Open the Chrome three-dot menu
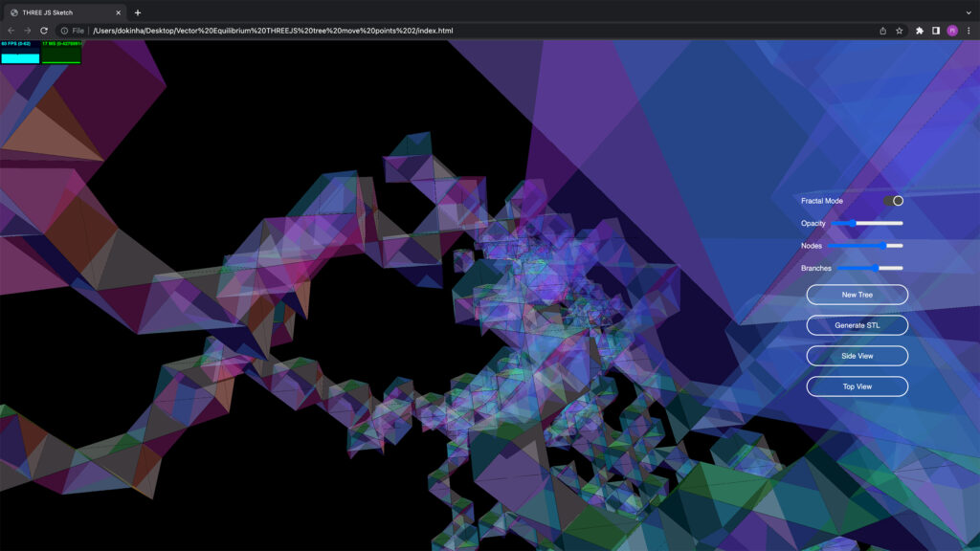 click(x=970, y=30)
